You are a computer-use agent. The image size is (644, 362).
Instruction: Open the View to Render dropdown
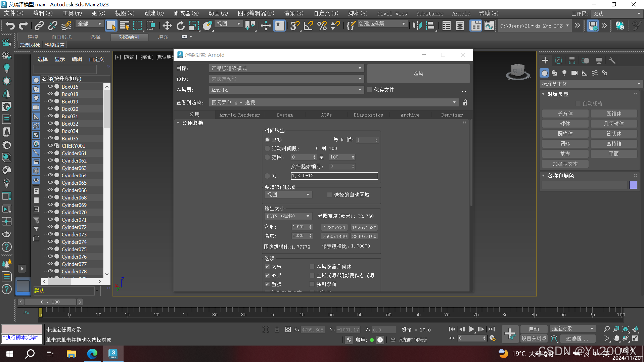[x=333, y=102]
